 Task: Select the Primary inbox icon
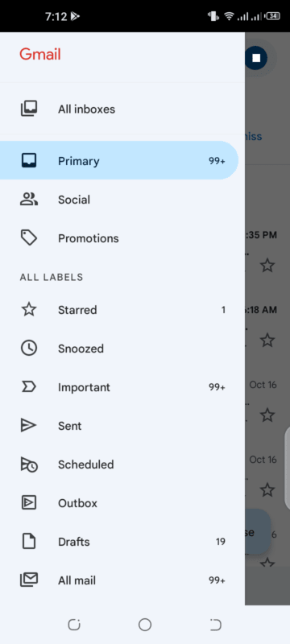tap(29, 160)
